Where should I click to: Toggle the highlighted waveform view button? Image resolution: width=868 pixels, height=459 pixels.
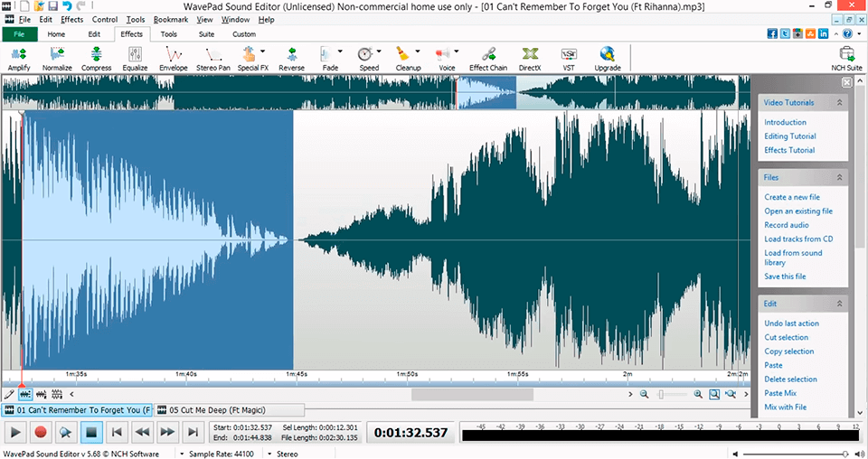[x=25, y=394]
